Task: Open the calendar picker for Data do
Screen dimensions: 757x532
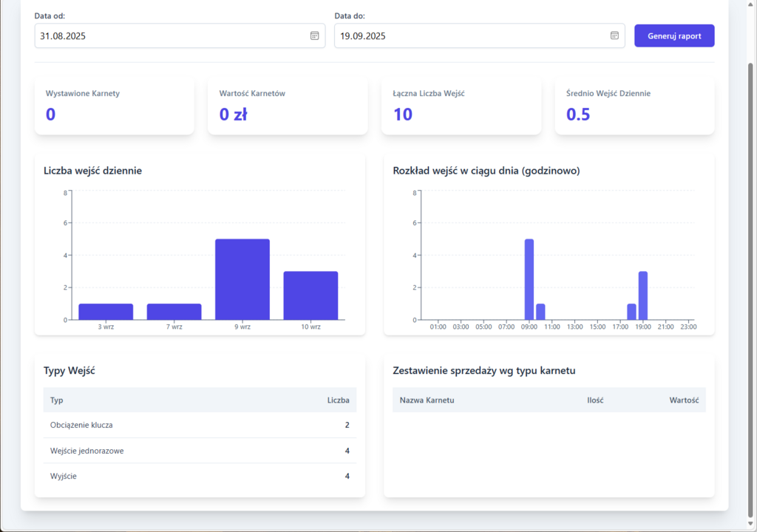Action: [x=614, y=35]
